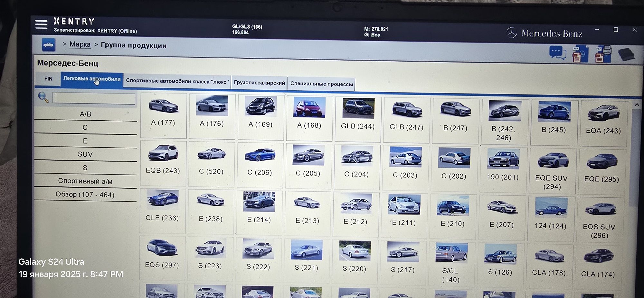Filter by Спортивный а/м category
The width and height of the screenshot is (644, 298).
(85, 181)
